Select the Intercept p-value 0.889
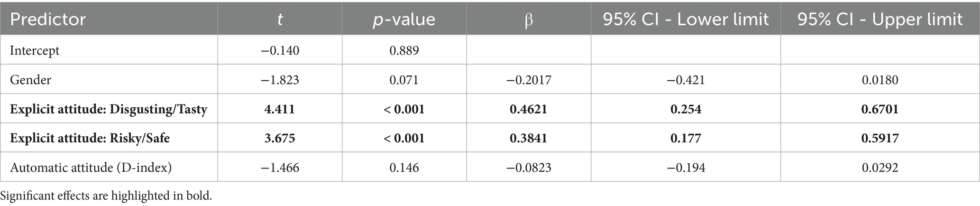This screenshot has height=206, width=980. coord(404,50)
